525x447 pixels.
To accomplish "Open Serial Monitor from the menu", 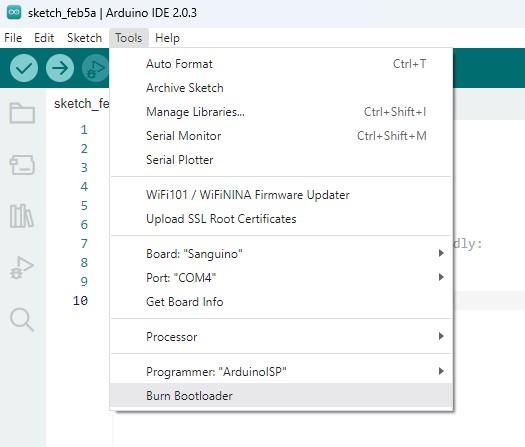I will [282, 136].
